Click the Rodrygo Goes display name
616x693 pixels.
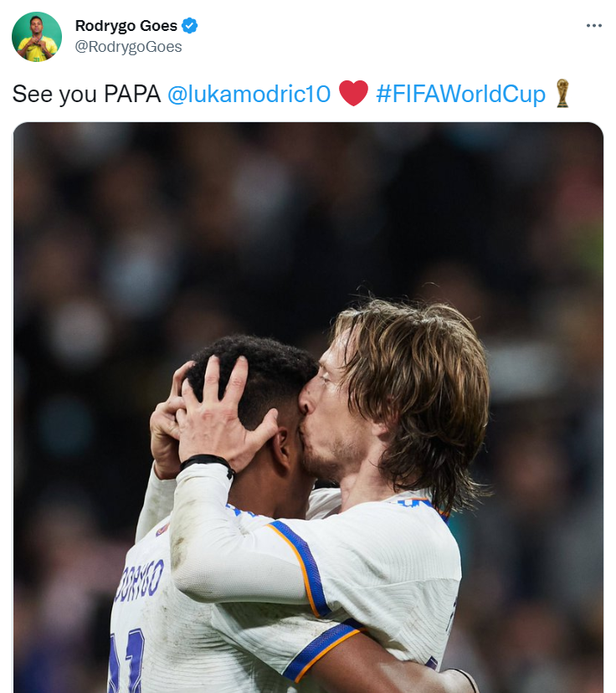[126, 26]
